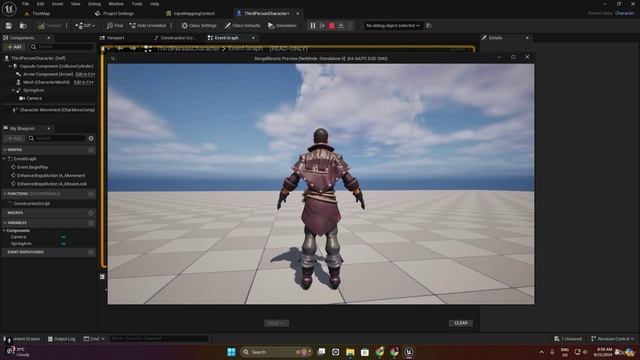Click the Browse to asset icon
Image resolution: width=640 pixels, height=360 pixels.
point(23,26)
